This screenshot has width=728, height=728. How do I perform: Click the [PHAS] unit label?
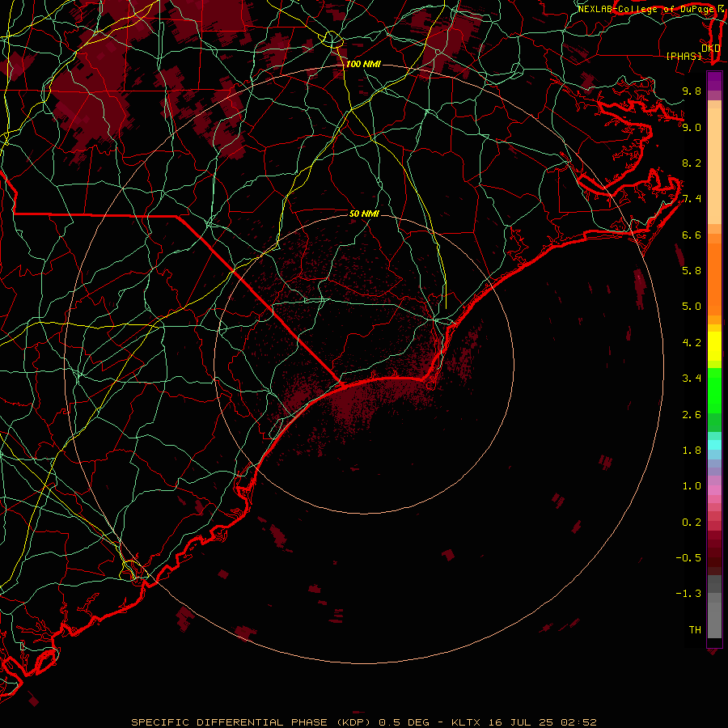pyautogui.click(x=684, y=56)
